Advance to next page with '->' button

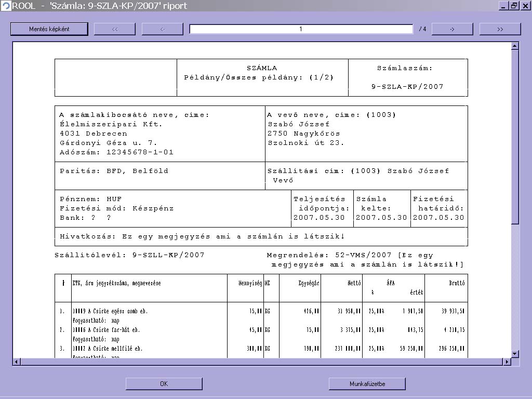point(452,29)
